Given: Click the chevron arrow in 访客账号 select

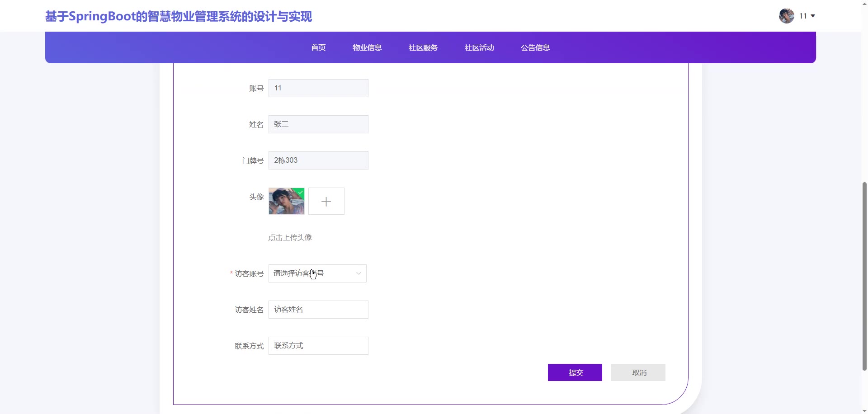Looking at the screenshot, I should point(359,273).
